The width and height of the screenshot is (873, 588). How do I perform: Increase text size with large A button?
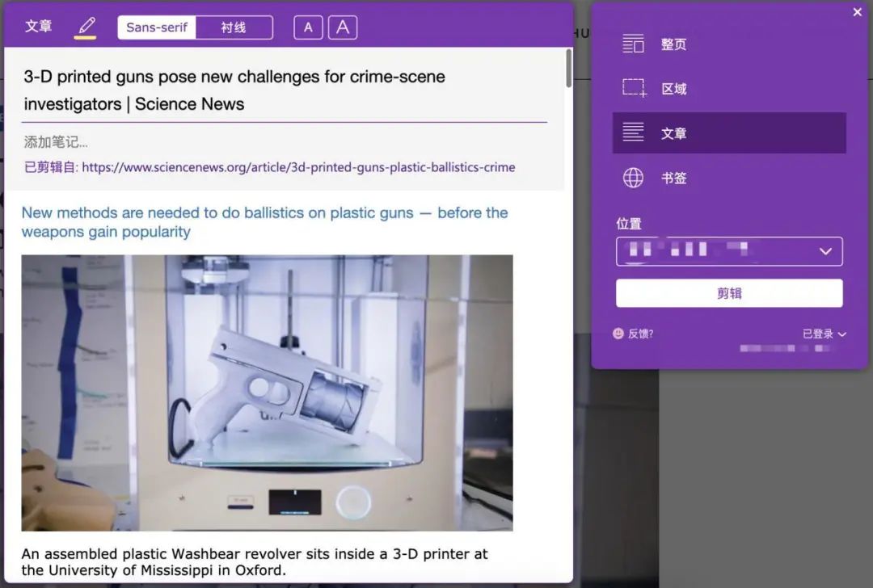[x=343, y=27]
